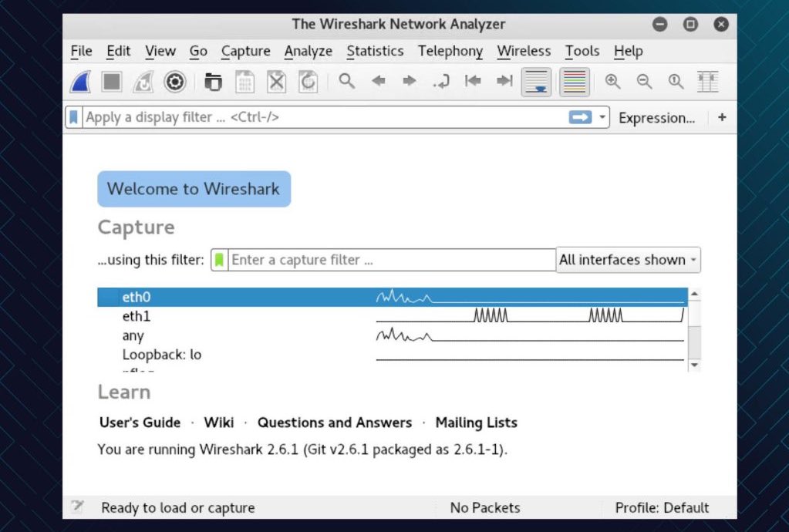Go forward to next packet arrow
789x532 pixels.
[410, 80]
